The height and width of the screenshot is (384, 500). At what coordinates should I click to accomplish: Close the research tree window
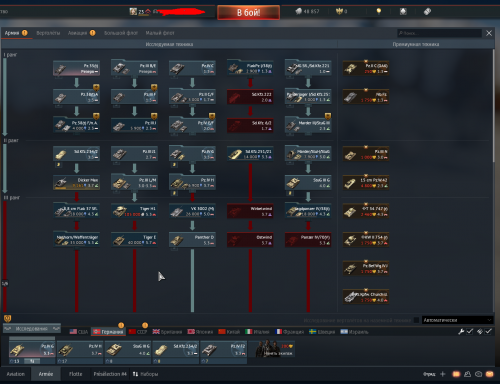pyautogui.click(x=489, y=33)
